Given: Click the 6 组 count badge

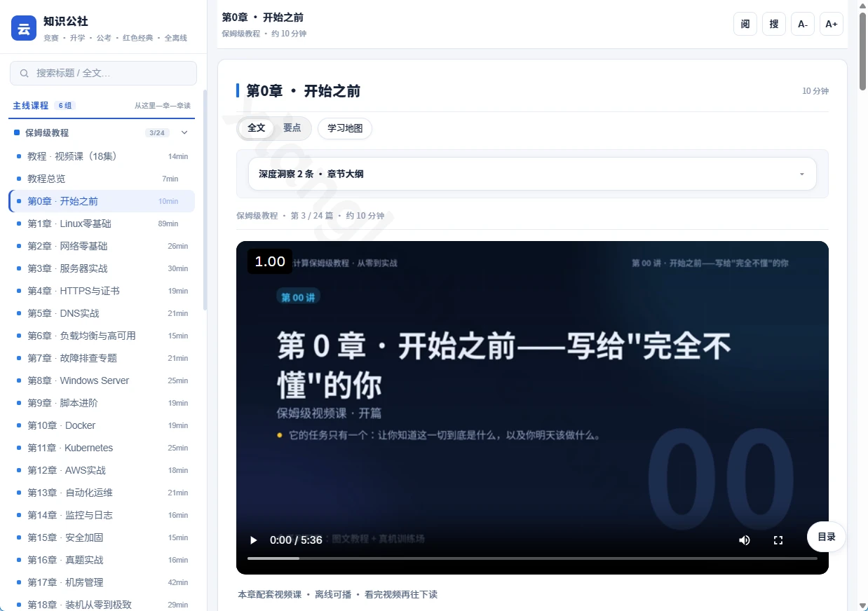Looking at the screenshot, I should pyautogui.click(x=65, y=106).
